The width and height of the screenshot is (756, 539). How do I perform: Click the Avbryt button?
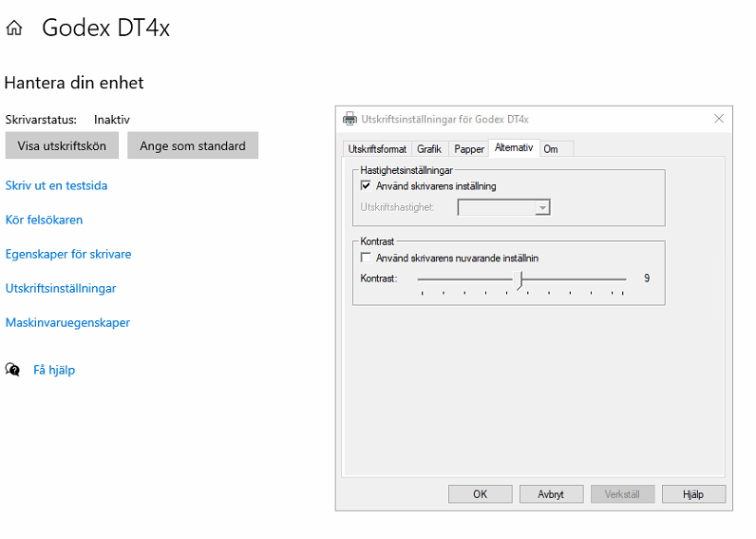click(551, 494)
